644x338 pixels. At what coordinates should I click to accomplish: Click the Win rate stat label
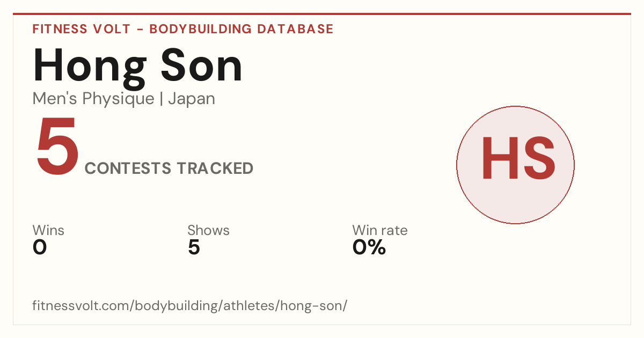(x=380, y=231)
